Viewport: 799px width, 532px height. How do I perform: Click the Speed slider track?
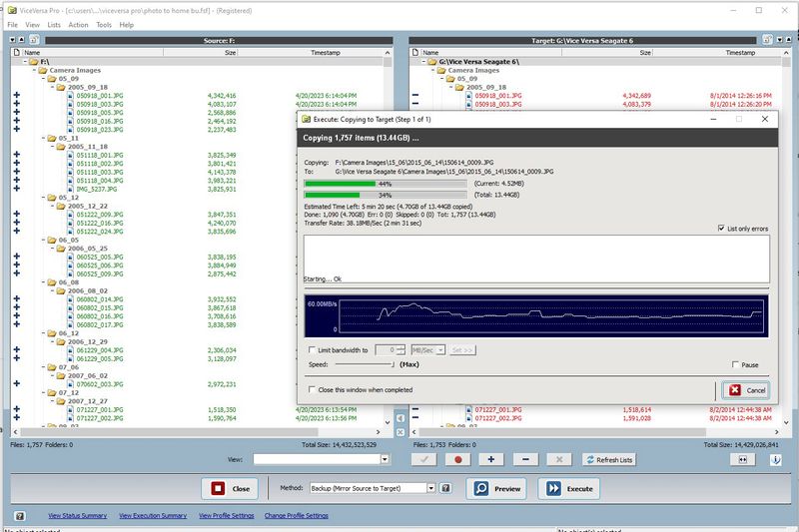365,364
